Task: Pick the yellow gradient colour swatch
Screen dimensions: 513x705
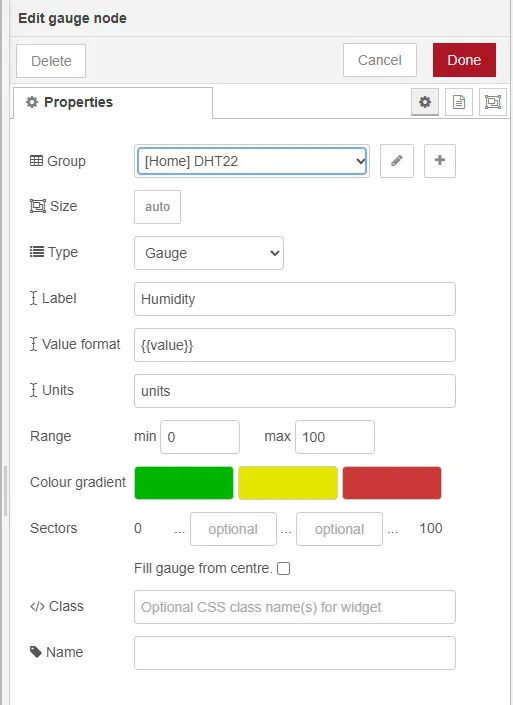Action: coord(288,483)
